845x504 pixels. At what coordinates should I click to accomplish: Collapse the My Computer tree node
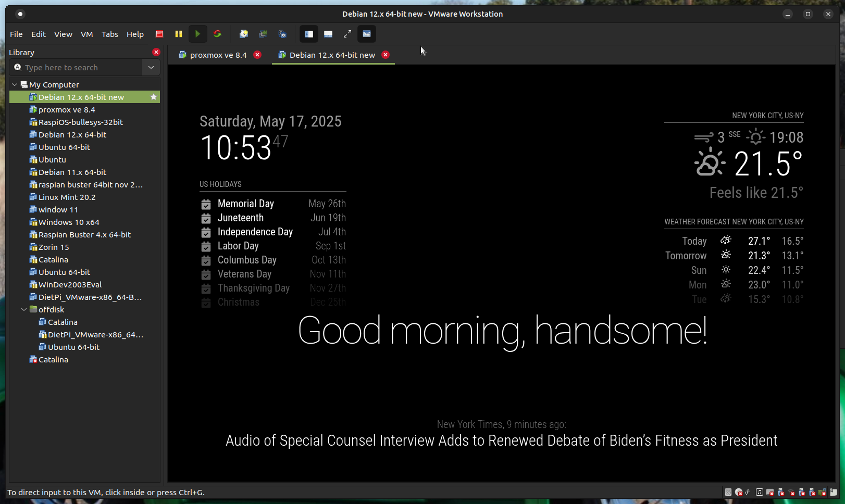tap(15, 84)
